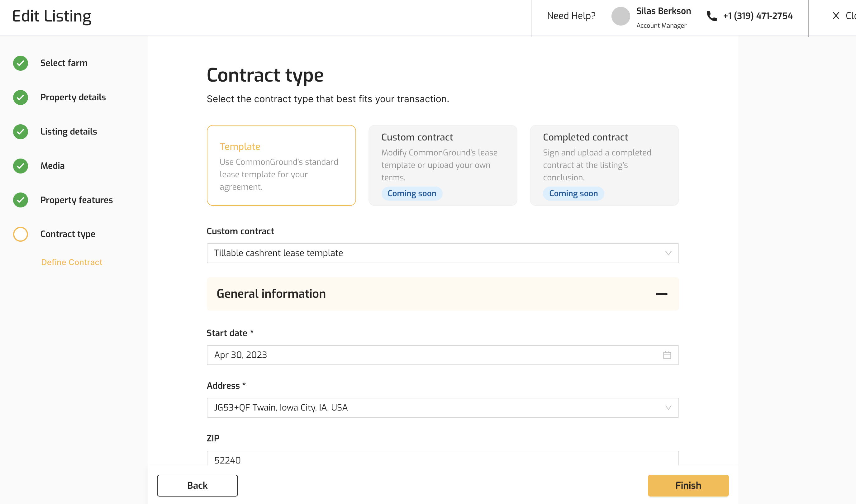The height and width of the screenshot is (504, 856).
Task: Go to the Contract type step
Action: pyautogui.click(x=68, y=234)
